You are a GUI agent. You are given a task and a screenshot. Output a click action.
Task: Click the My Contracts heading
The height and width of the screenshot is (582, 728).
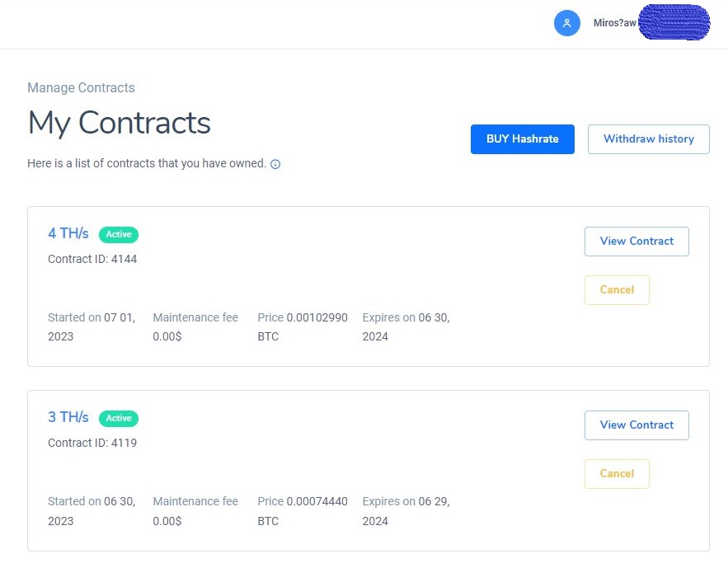pyautogui.click(x=120, y=123)
